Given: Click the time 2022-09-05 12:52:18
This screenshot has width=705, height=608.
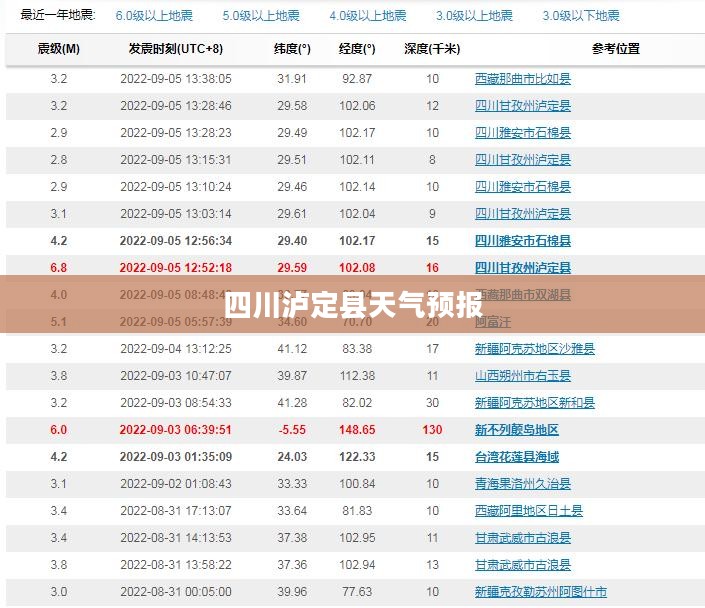Looking at the screenshot, I should pyautogui.click(x=176, y=268).
